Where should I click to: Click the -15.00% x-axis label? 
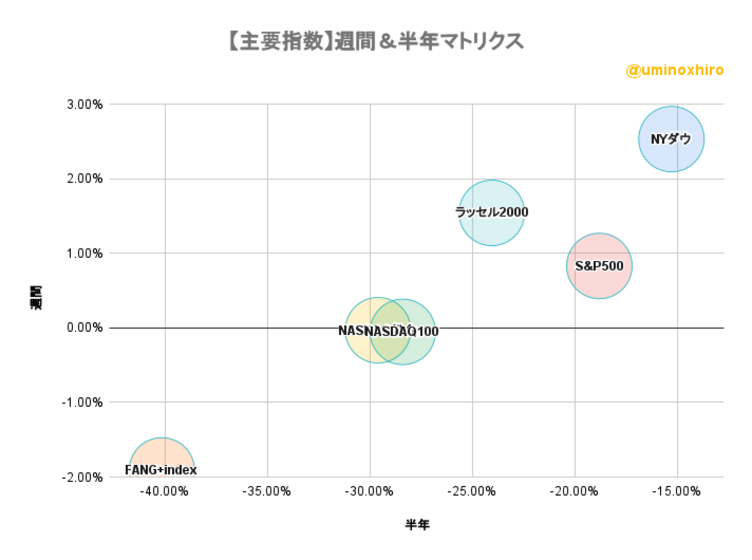coord(676,492)
